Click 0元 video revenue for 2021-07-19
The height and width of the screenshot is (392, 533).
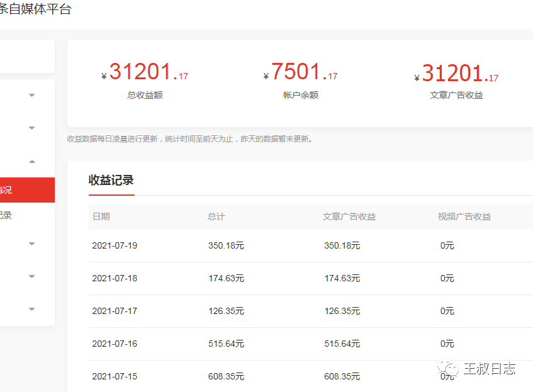[447, 245]
